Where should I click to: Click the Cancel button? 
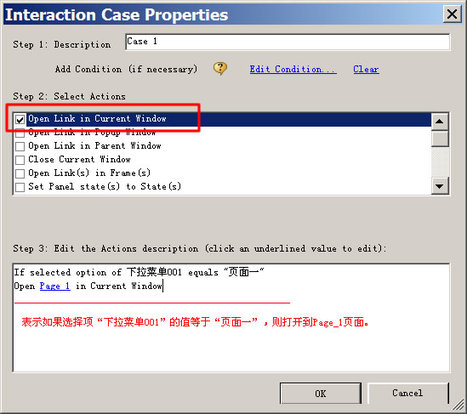(x=407, y=393)
